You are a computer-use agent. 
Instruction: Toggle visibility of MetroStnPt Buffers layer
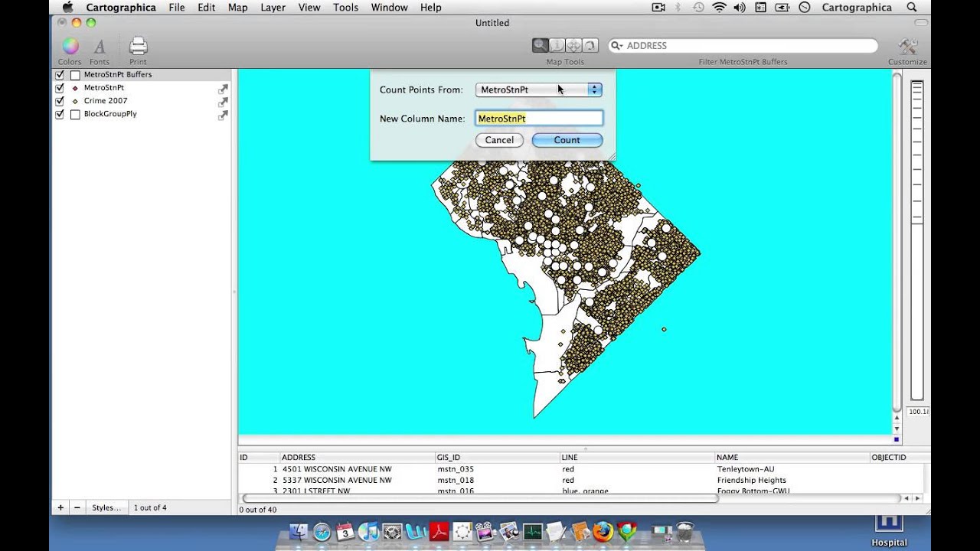[60, 75]
